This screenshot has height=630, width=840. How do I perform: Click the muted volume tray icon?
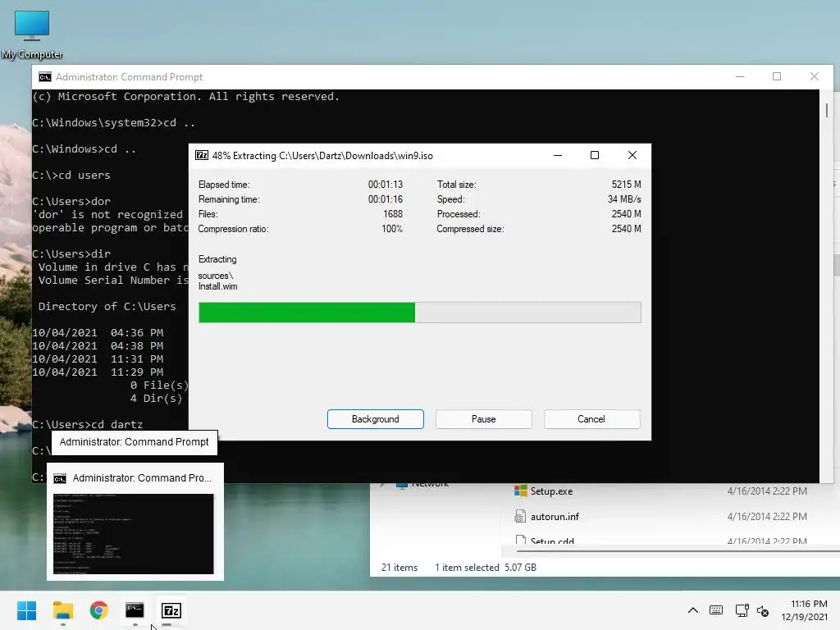tap(763, 610)
